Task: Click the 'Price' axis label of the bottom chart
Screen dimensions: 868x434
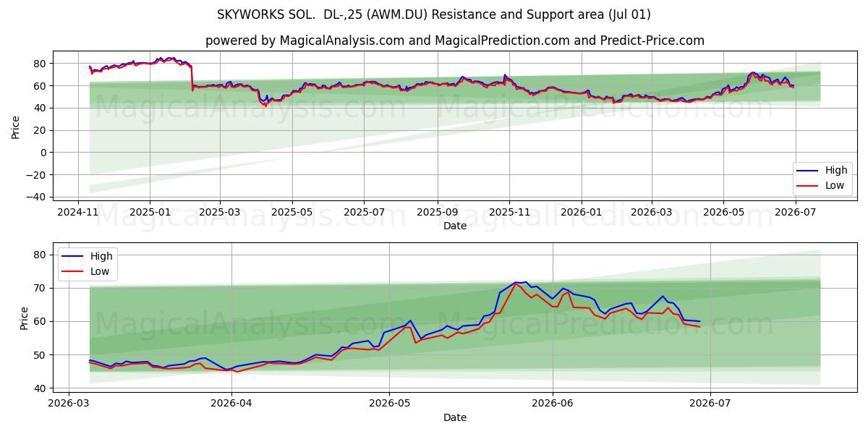Action: 24,319
